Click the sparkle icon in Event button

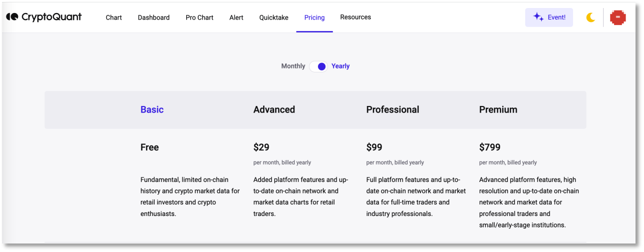pos(538,17)
